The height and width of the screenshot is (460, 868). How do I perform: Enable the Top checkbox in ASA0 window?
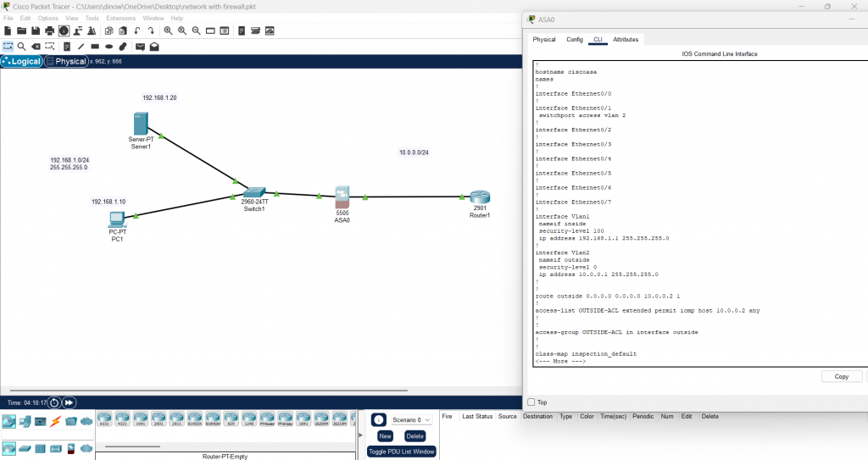[x=531, y=402]
